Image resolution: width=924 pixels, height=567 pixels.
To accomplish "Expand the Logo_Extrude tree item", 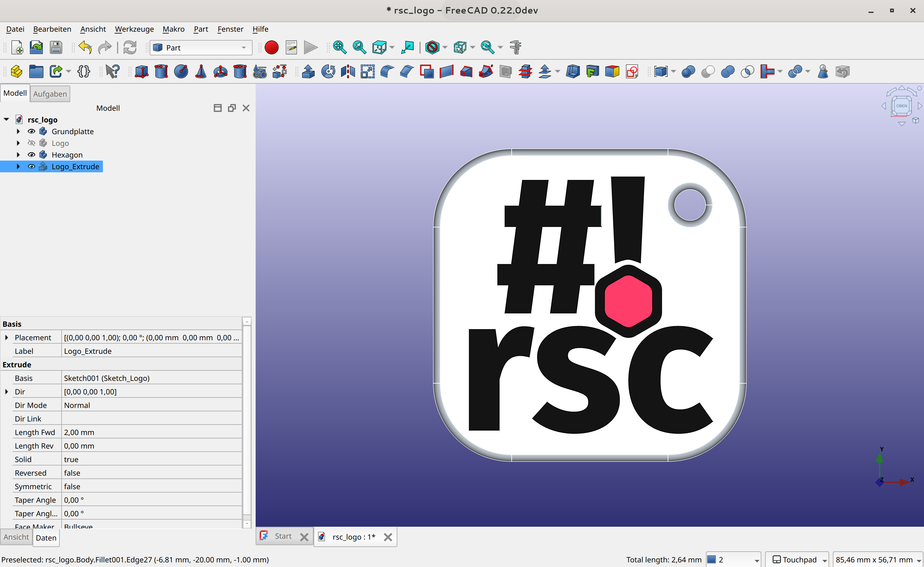I will click(18, 166).
